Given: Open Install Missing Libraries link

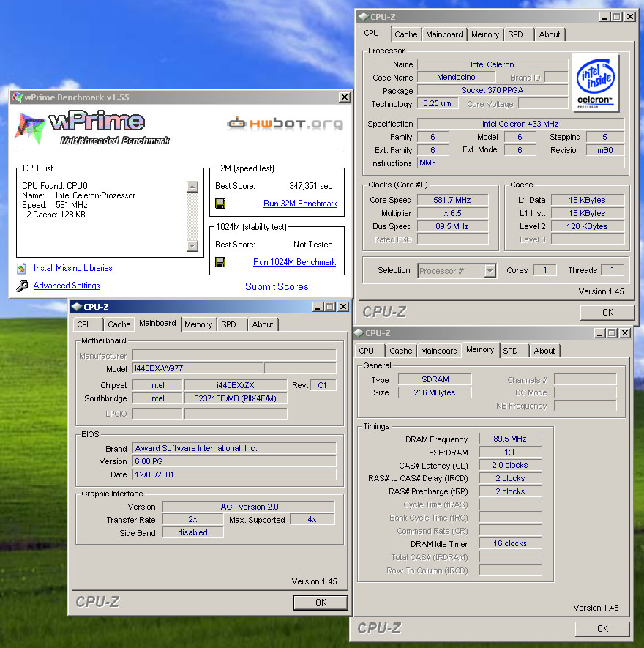Looking at the screenshot, I should (x=72, y=268).
